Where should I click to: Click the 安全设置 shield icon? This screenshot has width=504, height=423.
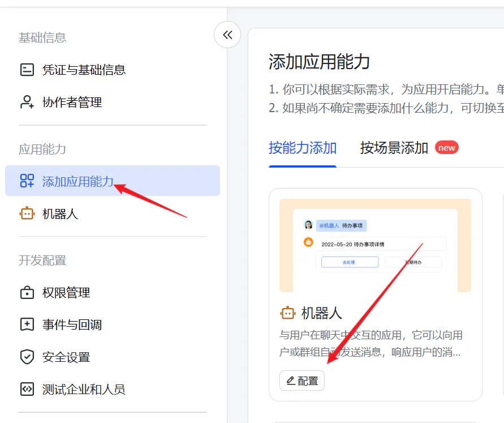click(27, 357)
